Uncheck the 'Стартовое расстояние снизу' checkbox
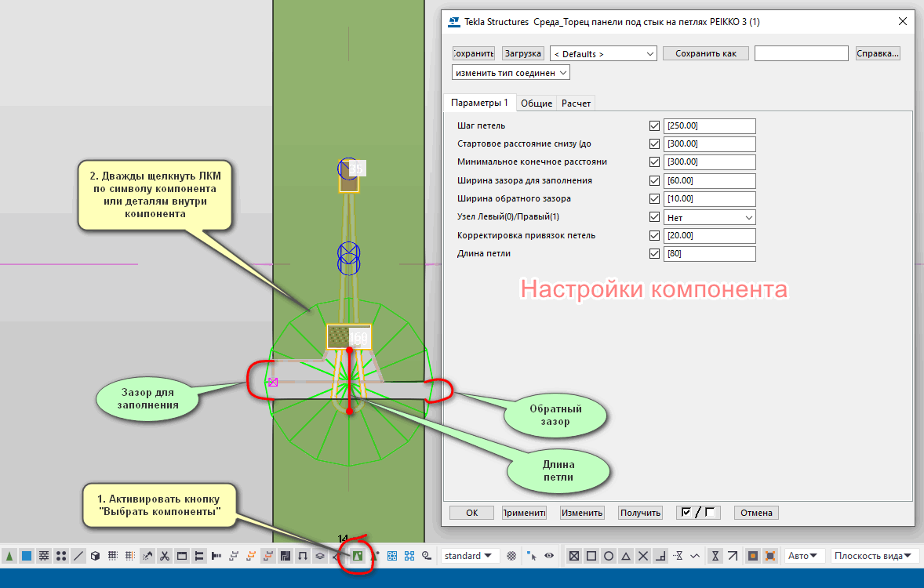 [654, 143]
